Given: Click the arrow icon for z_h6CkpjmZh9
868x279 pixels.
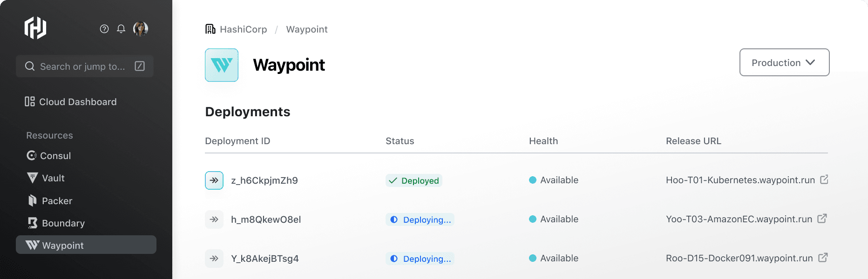Looking at the screenshot, I should tap(214, 180).
